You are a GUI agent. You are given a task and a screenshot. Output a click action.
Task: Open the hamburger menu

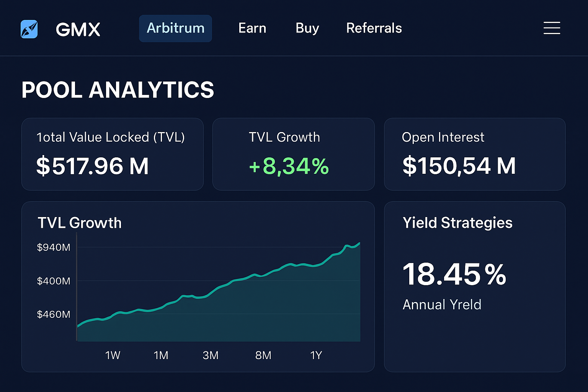pyautogui.click(x=552, y=28)
